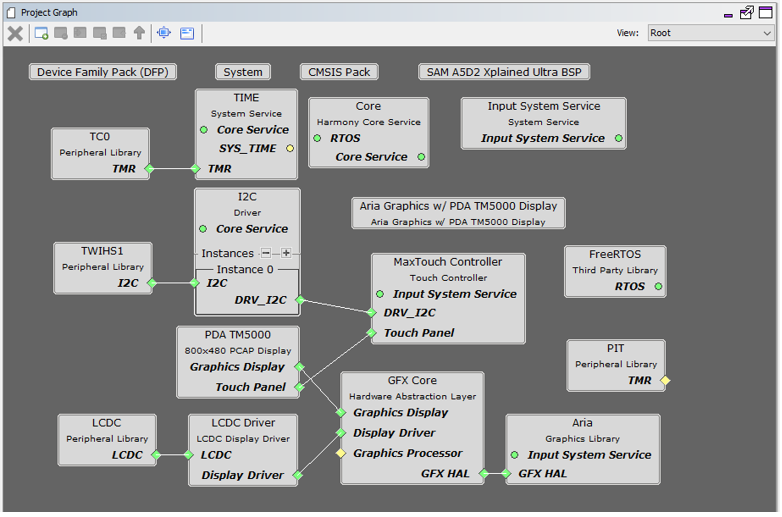Select Aria Graphics w/ PDA TM5000 Display block
782x517 pixels.
tap(458, 213)
